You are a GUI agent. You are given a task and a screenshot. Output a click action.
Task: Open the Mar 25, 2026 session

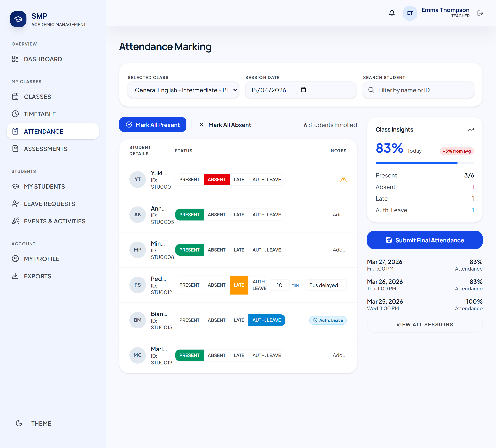pos(425,305)
